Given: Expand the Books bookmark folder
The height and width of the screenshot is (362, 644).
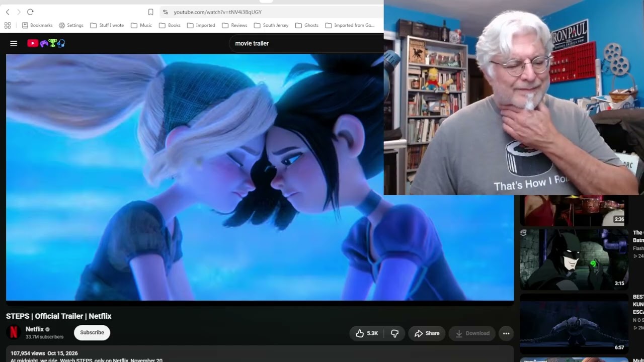Looking at the screenshot, I should [x=170, y=25].
